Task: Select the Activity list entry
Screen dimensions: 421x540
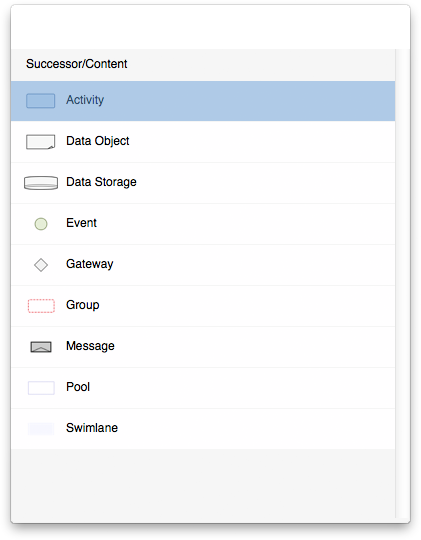Action: point(203,101)
